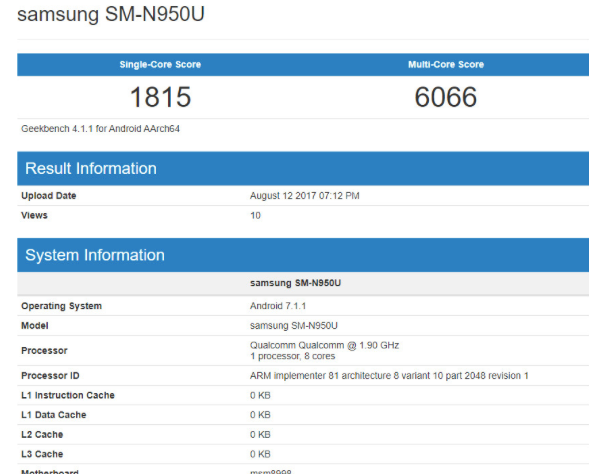
Task: Click the single-core score 1815
Action: (161, 97)
